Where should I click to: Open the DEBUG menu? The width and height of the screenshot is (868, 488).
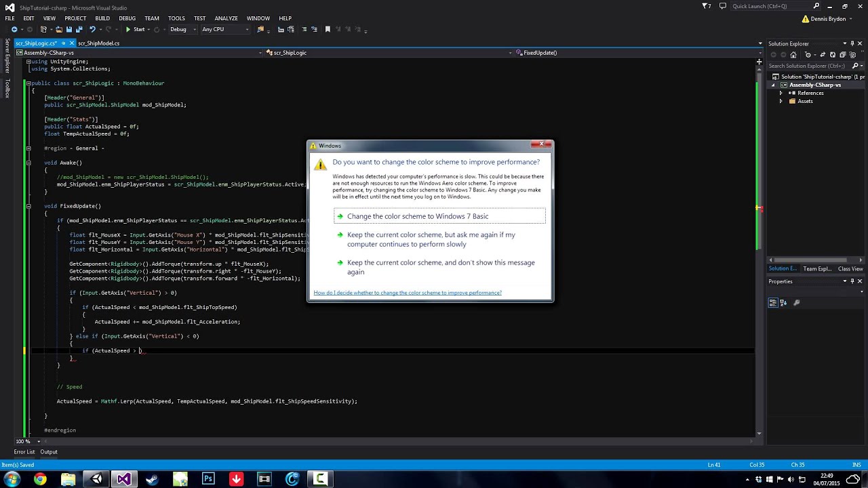[x=127, y=18]
